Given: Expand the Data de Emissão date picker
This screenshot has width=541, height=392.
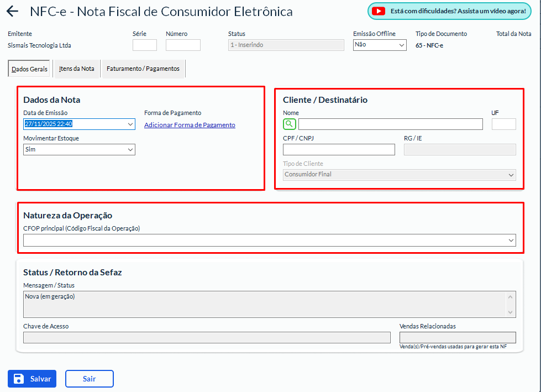Looking at the screenshot, I should [130, 124].
